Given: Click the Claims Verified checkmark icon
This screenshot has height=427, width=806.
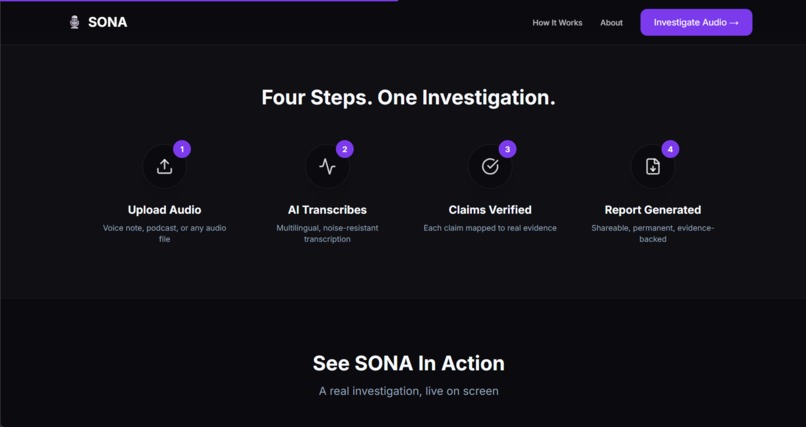Looking at the screenshot, I should point(490,166).
